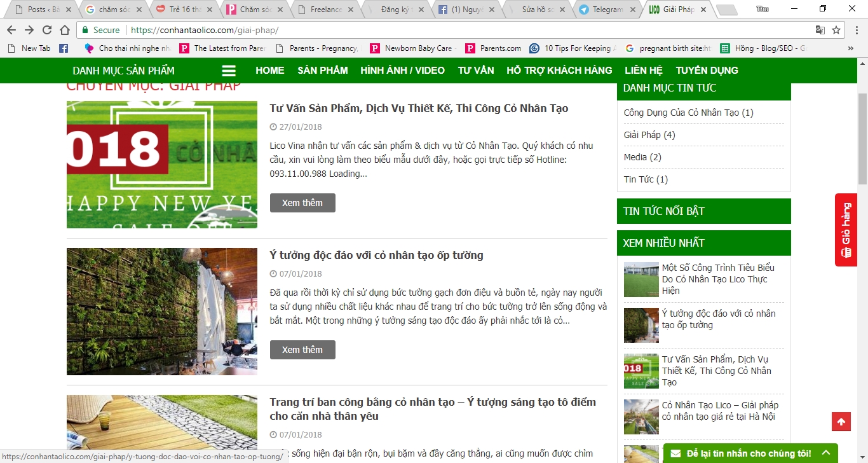Screen dimensions: 868x463
Task: Open the Parents.com bookmark
Action: pos(493,48)
